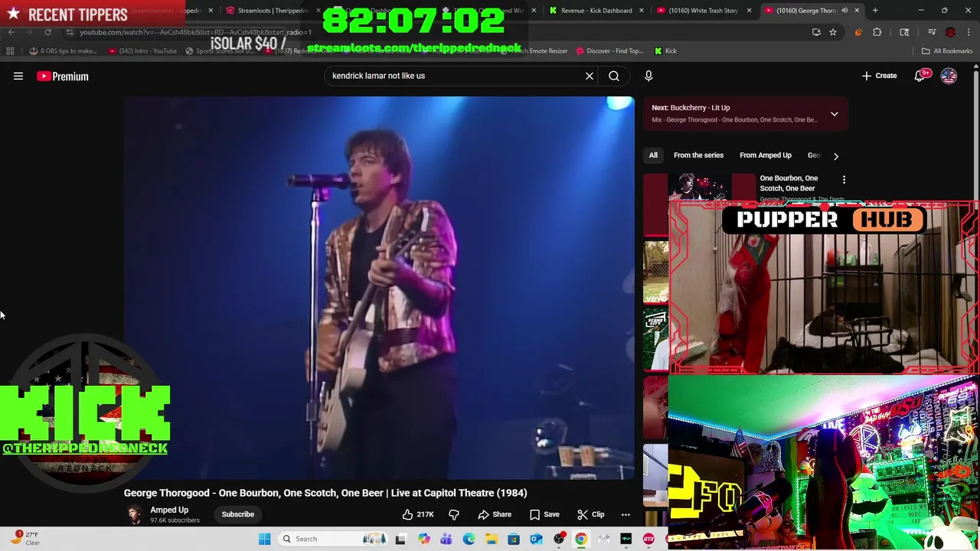Open the 8 OBS tips bookmark
Viewport: 980px width, 551px height.
(63, 51)
